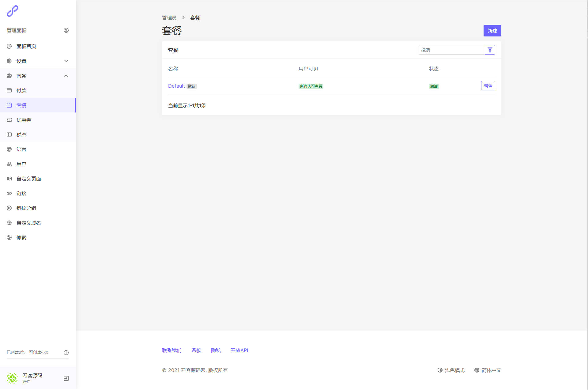Click the 用户可见 column header
Image resolution: width=588 pixels, height=390 pixels.
(x=308, y=69)
